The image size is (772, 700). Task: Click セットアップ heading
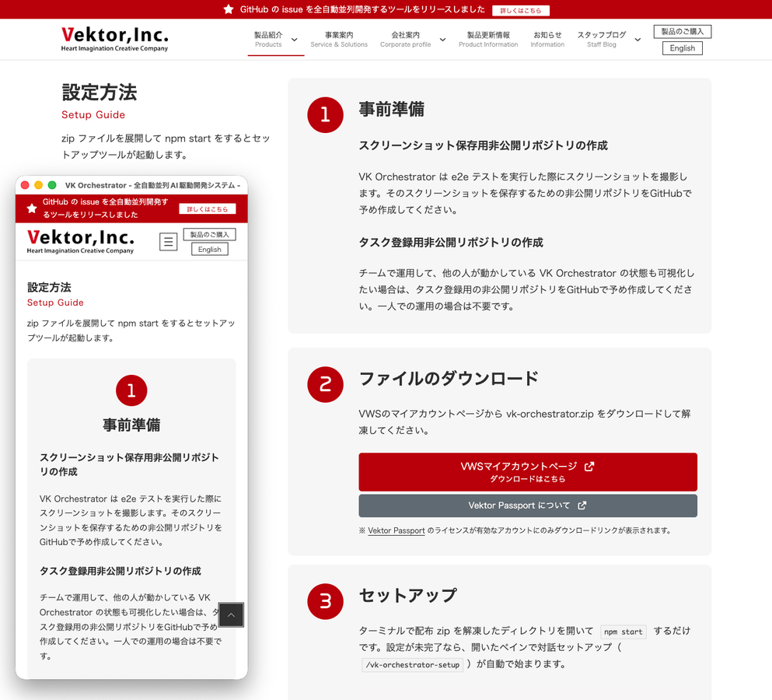(407, 595)
